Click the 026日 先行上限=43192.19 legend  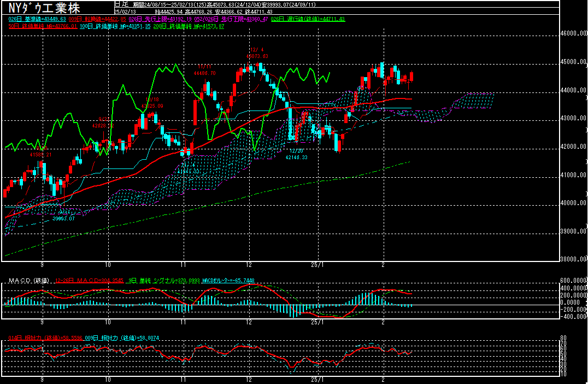(x=161, y=19)
